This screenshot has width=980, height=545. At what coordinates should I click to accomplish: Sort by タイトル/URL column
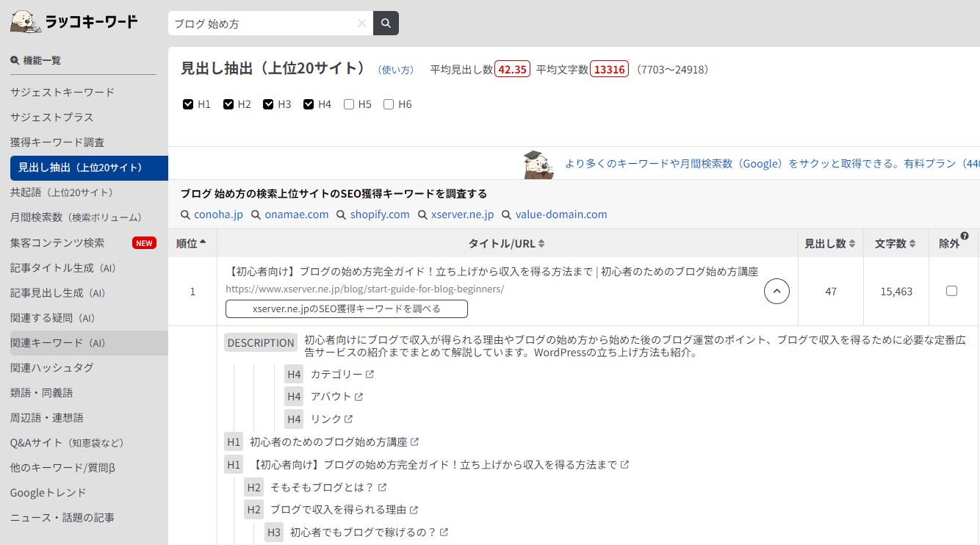(507, 243)
